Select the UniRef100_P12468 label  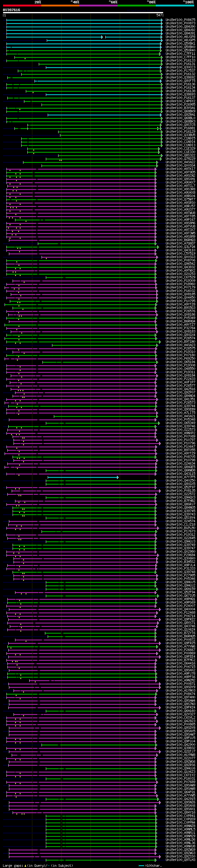(180, 612)
